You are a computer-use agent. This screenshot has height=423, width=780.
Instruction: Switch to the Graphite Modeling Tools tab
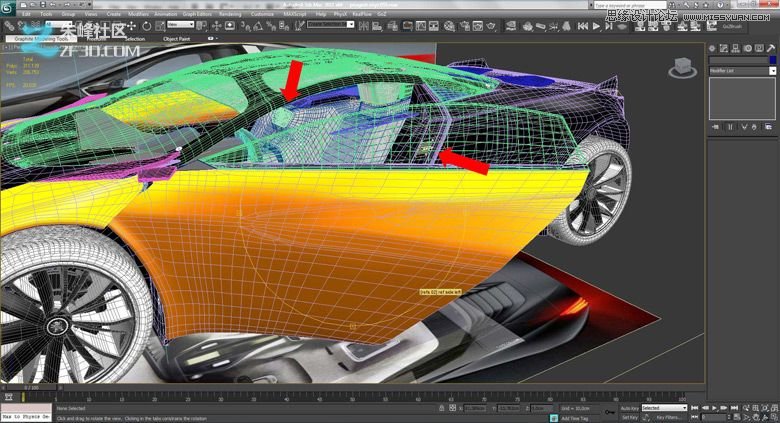[41, 39]
